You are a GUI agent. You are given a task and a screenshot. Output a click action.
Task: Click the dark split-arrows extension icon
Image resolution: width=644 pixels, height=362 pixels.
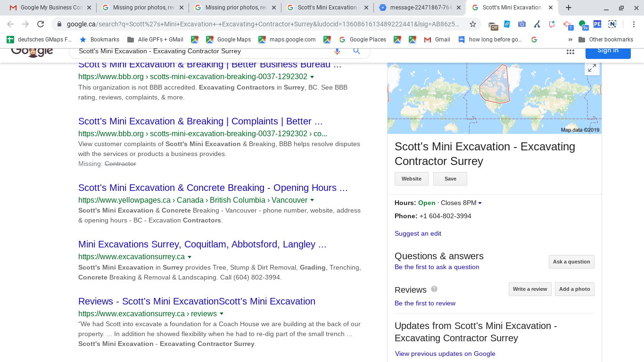coord(537,24)
